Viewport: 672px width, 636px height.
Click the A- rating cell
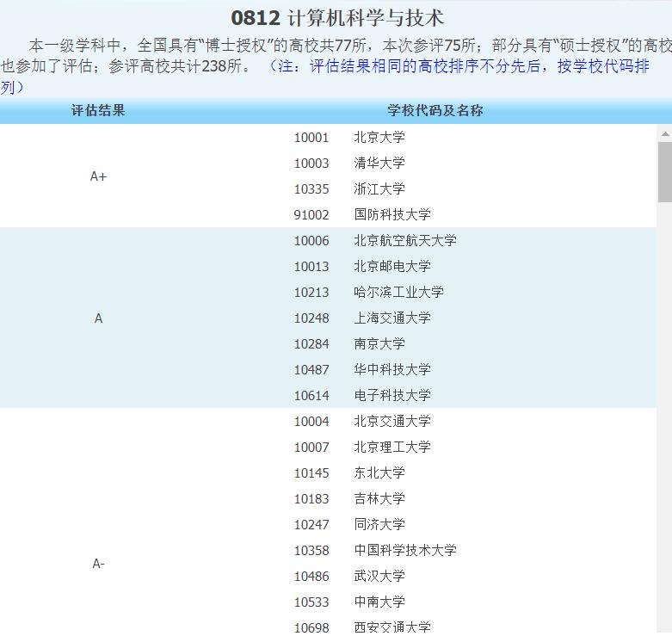[x=98, y=563]
